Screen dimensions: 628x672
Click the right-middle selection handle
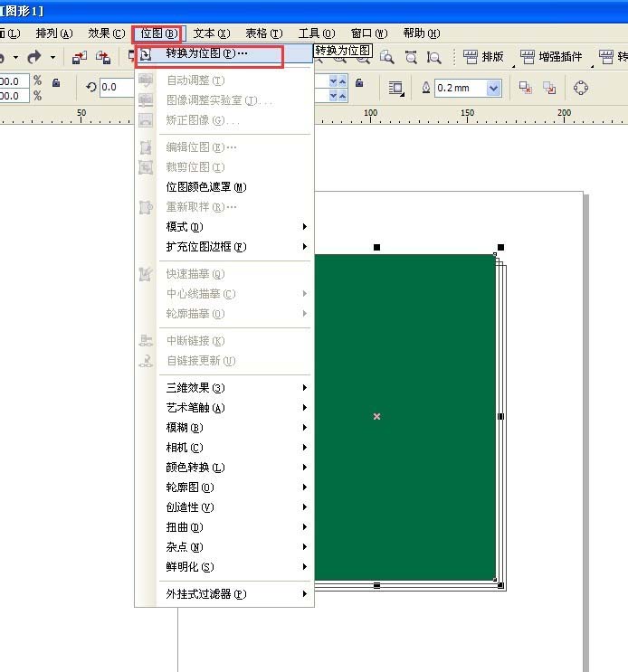pos(500,417)
